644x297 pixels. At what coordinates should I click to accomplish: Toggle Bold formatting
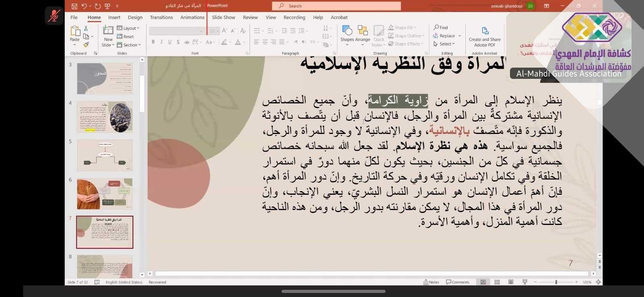[x=153, y=42]
